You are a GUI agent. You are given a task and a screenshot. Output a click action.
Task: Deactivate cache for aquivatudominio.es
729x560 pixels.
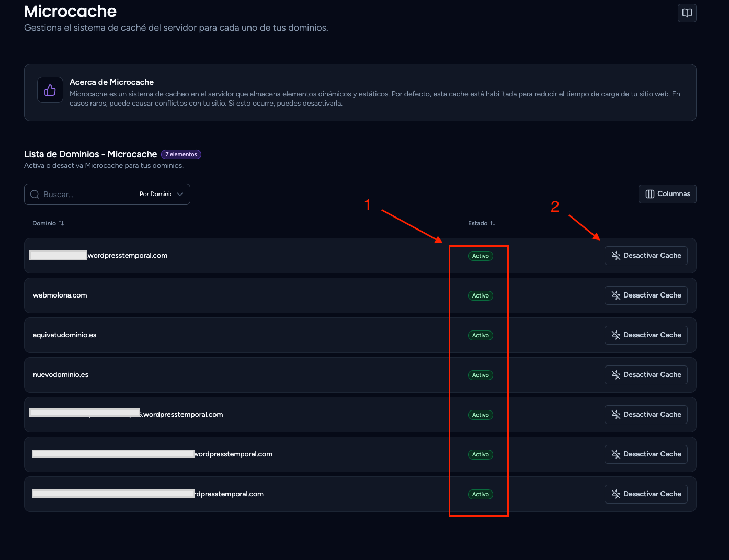tap(646, 335)
